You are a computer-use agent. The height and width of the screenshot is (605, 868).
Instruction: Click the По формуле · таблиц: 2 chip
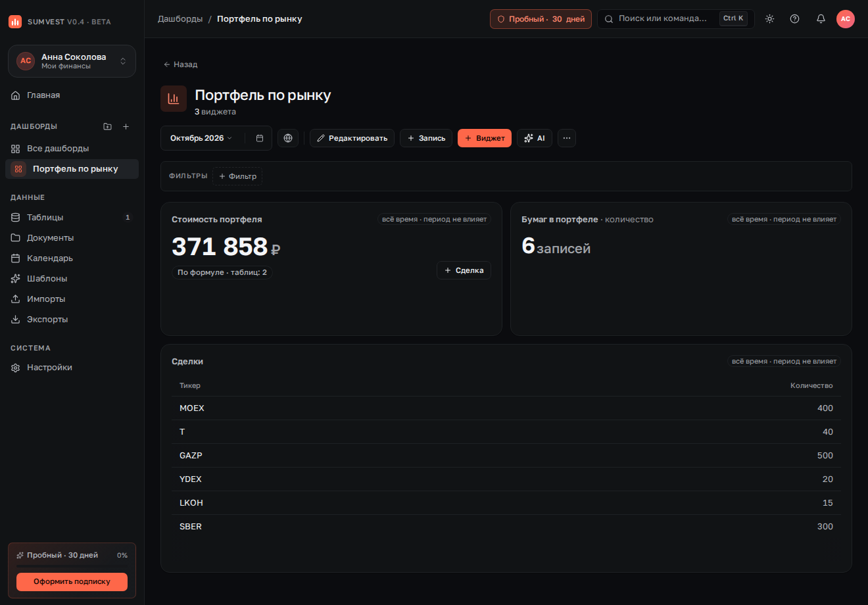222,272
